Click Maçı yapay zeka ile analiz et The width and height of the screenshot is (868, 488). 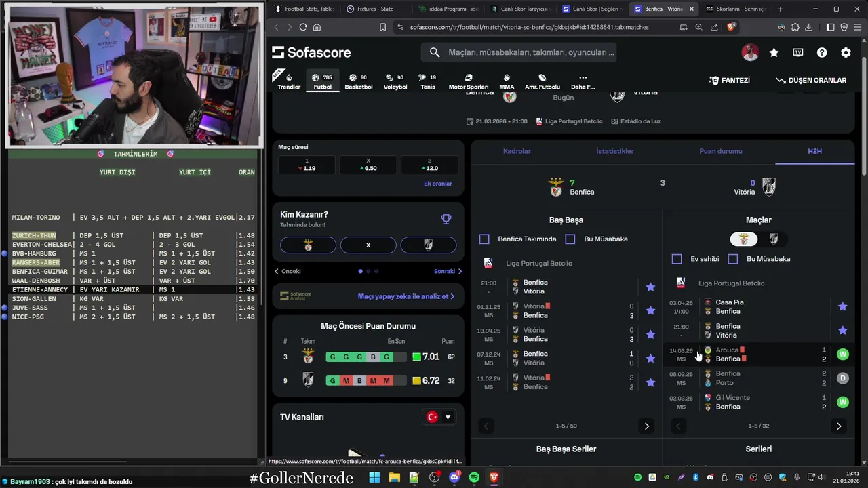(x=406, y=296)
